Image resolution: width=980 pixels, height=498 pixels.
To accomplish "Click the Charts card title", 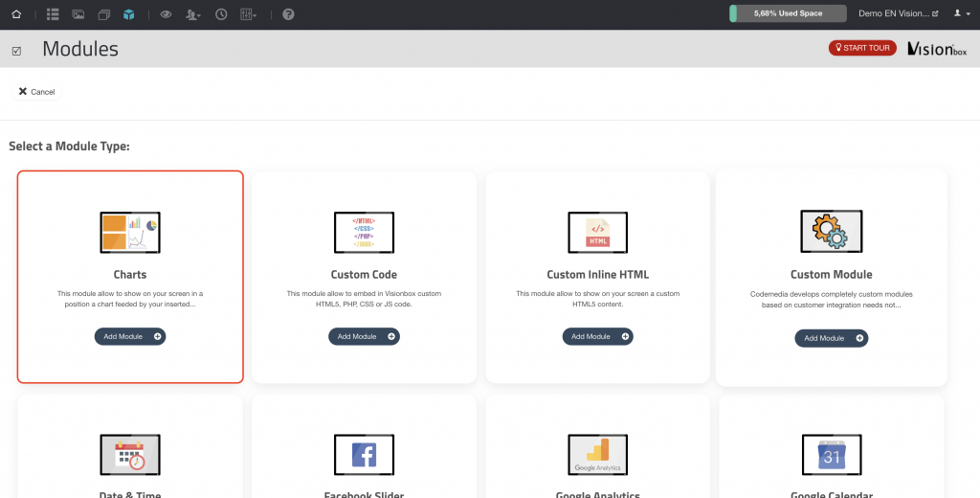I will pos(130,274).
